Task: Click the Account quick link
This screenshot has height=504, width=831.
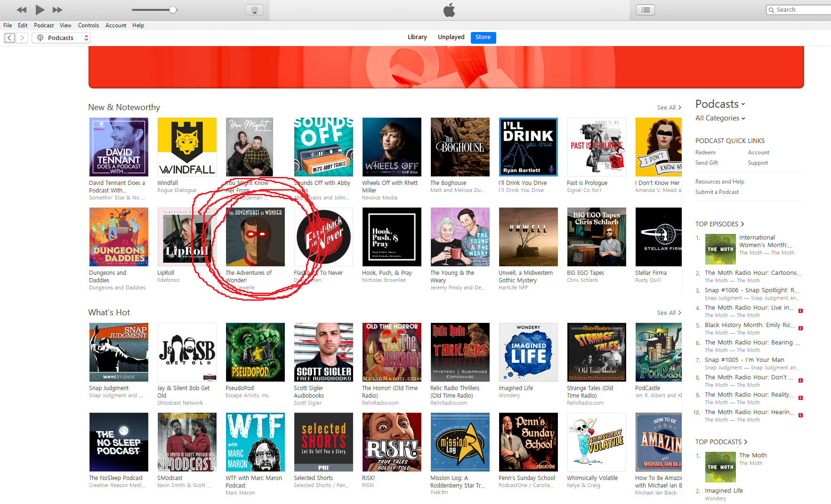Action: pyautogui.click(x=758, y=152)
